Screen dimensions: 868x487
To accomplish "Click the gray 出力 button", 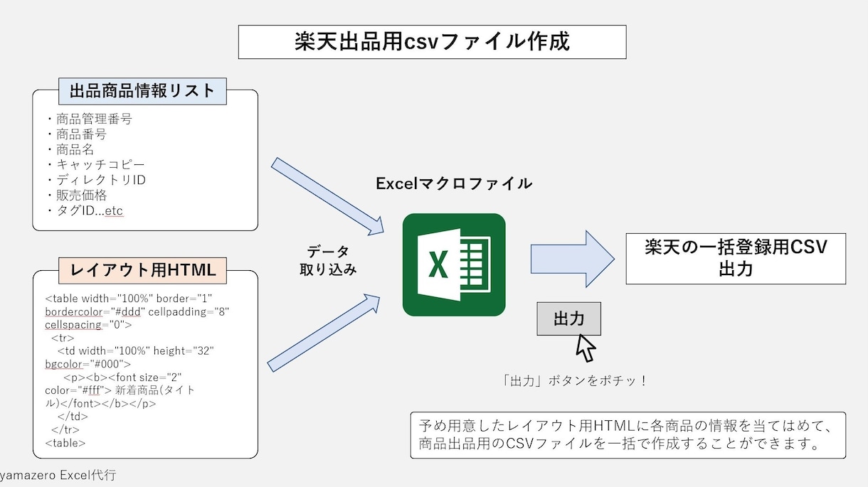I will (x=568, y=318).
